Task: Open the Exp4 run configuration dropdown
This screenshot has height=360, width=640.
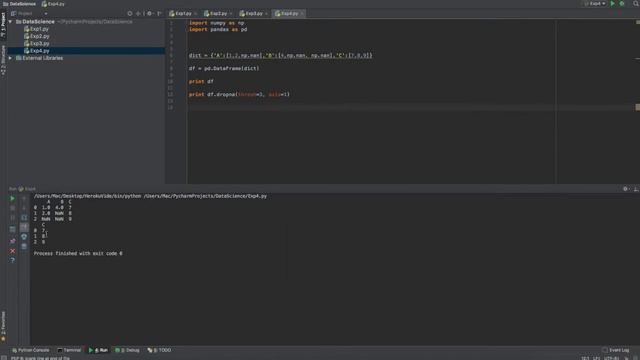Action: tap(595, 4)
